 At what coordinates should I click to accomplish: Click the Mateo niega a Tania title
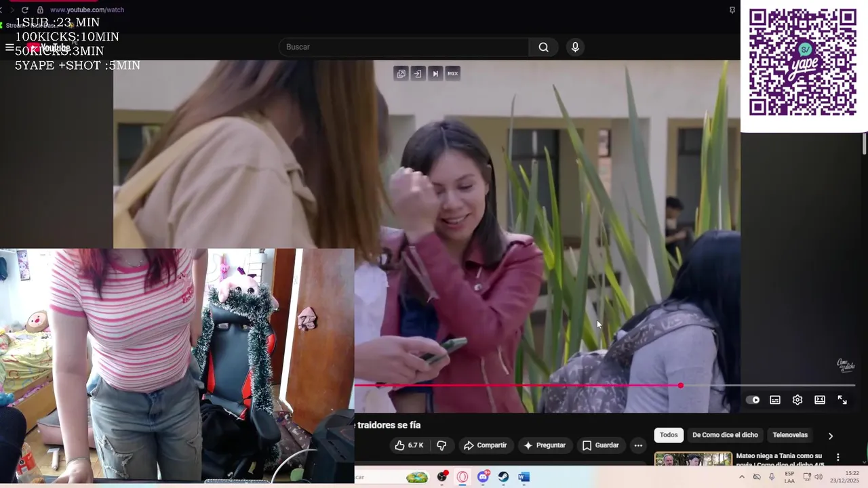(779, 460)
